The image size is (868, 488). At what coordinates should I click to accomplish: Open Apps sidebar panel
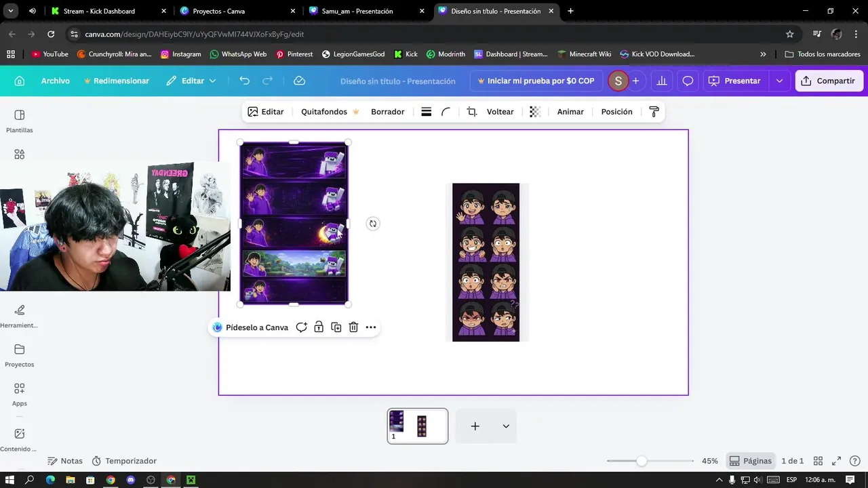click(19, 394)
